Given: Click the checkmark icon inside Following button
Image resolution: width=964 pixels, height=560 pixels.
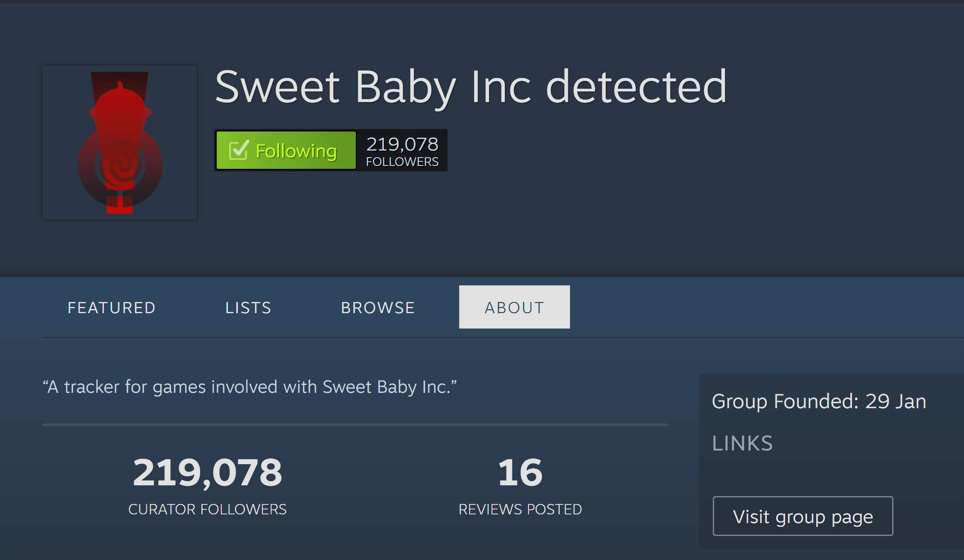Looking at the screenshot, I should [238, 151].
